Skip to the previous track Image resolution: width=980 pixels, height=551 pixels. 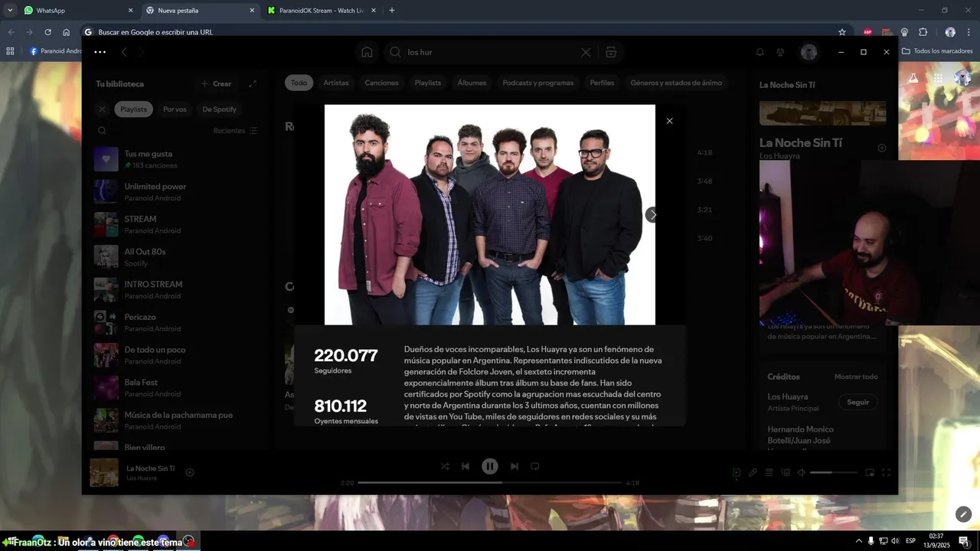[x=465, y=466]
